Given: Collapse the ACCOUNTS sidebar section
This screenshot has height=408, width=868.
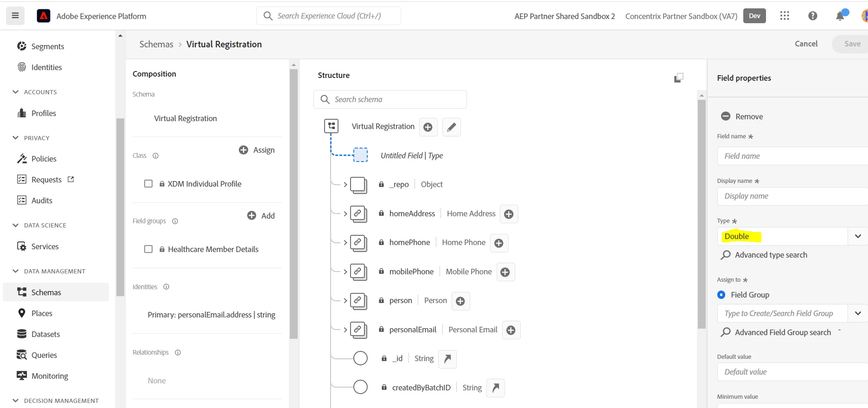Looking at the screenshot, I should 16,92.
